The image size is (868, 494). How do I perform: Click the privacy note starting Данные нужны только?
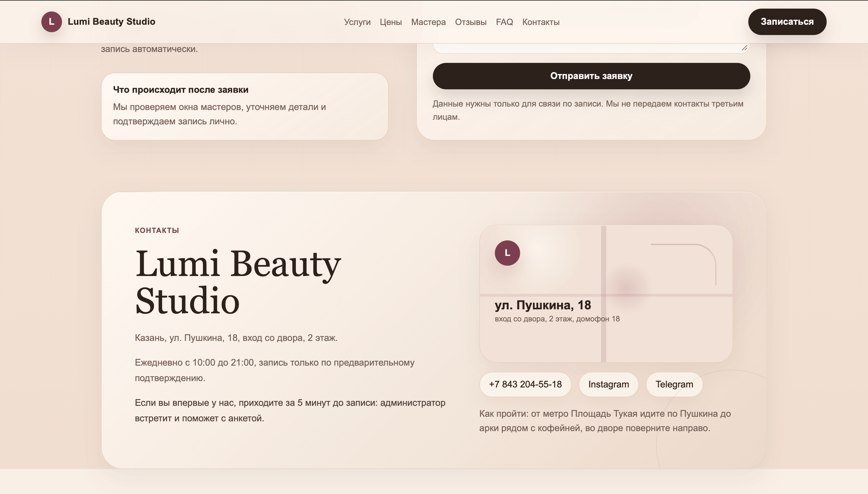588,110
